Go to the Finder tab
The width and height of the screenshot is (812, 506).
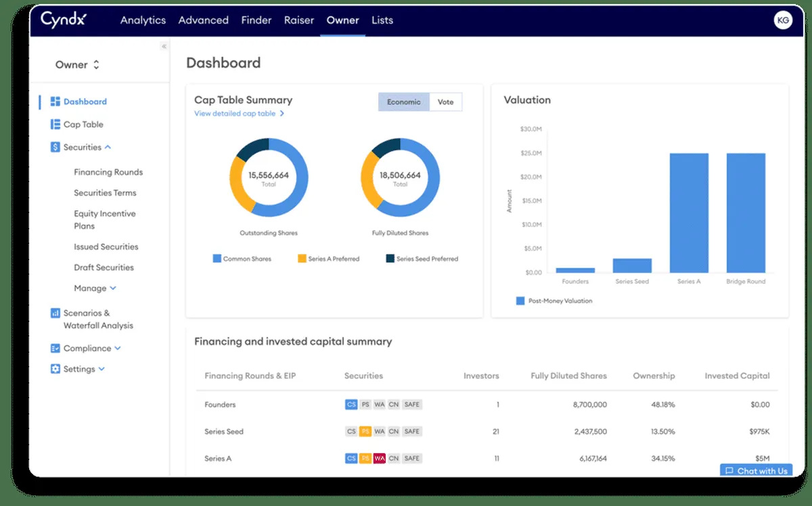point(256,20)
